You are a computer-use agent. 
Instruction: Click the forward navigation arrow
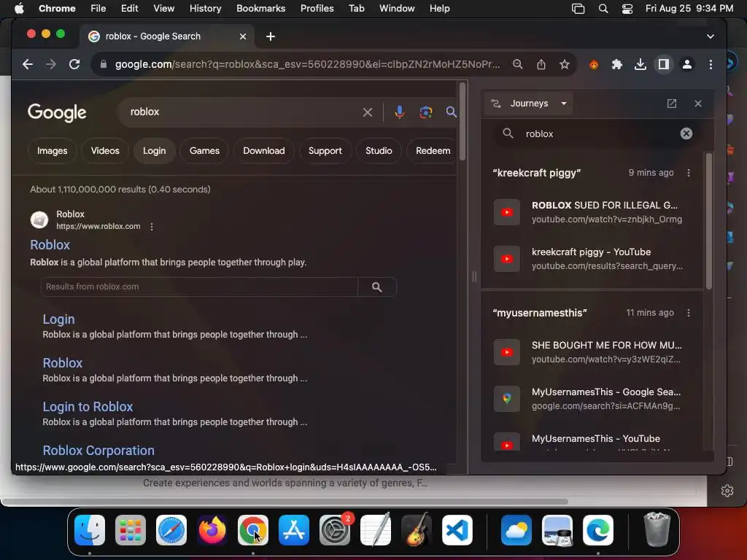pyautogui.click(x=51, y=64)
